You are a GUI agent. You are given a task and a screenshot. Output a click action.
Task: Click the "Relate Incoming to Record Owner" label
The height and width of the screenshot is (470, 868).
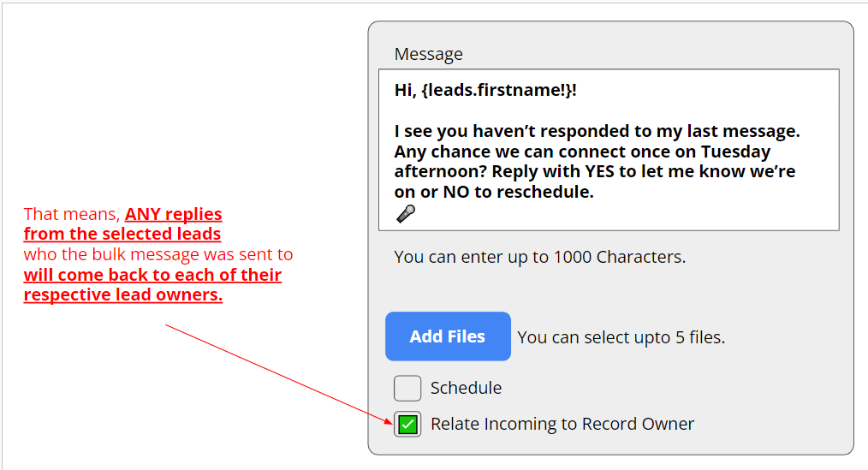coord(562,424)
